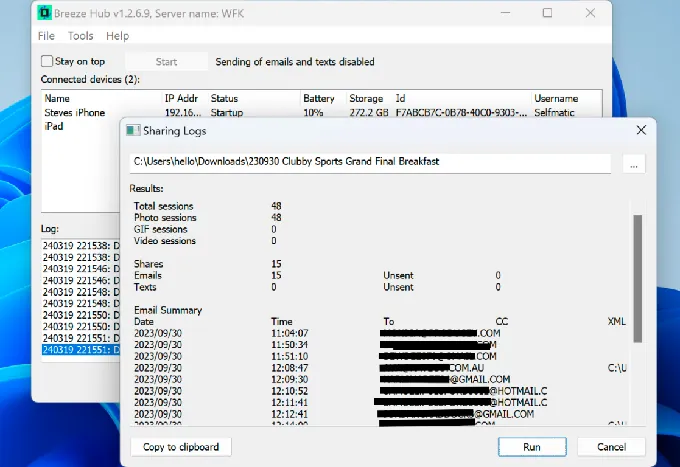
Task: Select the first 240319 221546 log entry
Action: (x=81, y=269)
